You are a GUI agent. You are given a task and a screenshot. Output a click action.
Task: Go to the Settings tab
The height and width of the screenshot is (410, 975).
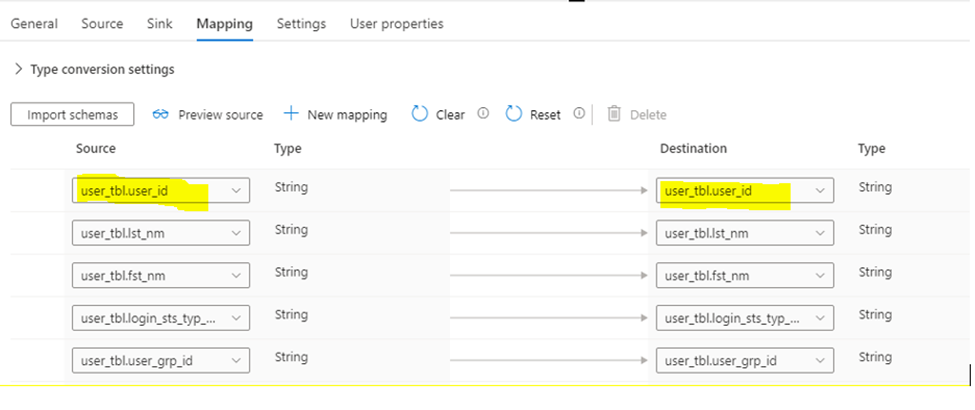[x=301, y=23]
